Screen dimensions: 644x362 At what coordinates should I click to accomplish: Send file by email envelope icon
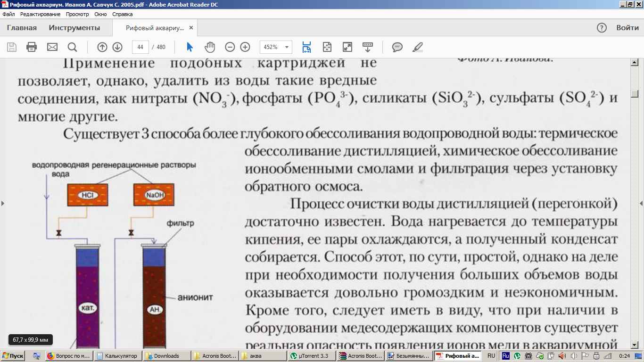pos(52,47)
